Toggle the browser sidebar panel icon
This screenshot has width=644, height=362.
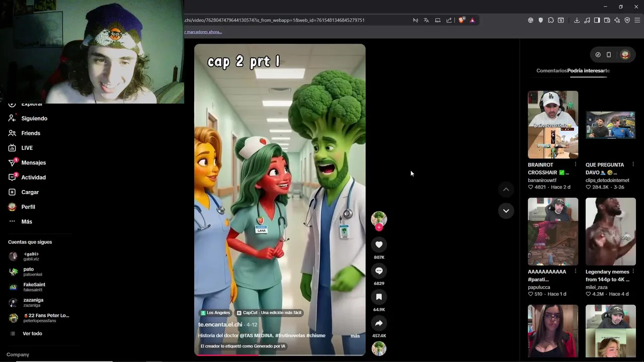pyautogui.click(x=597, y=20)
